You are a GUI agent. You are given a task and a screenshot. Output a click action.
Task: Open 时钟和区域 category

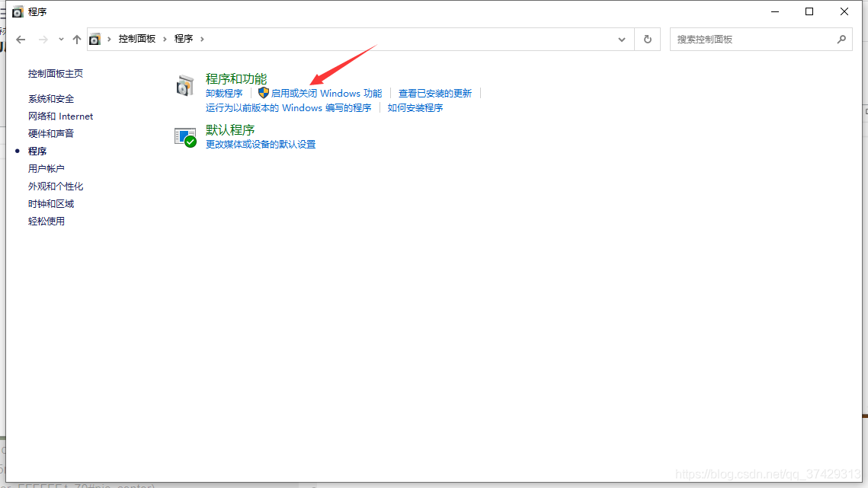51,203
